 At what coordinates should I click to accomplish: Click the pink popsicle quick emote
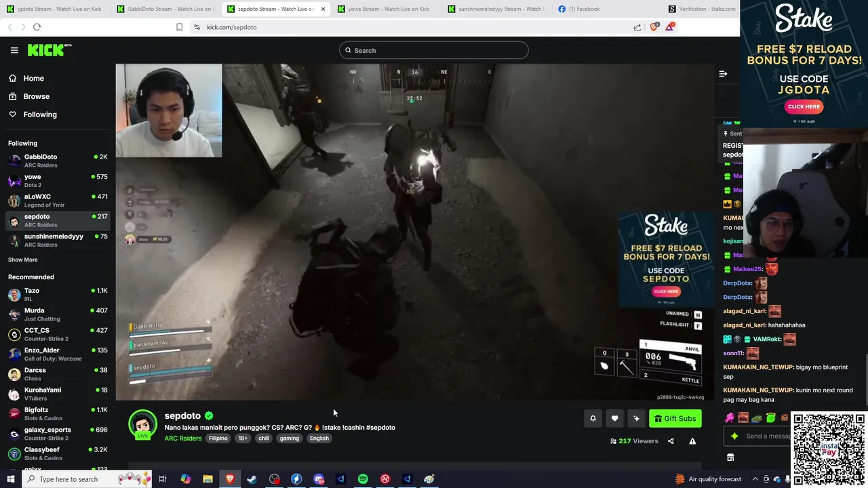730,418
